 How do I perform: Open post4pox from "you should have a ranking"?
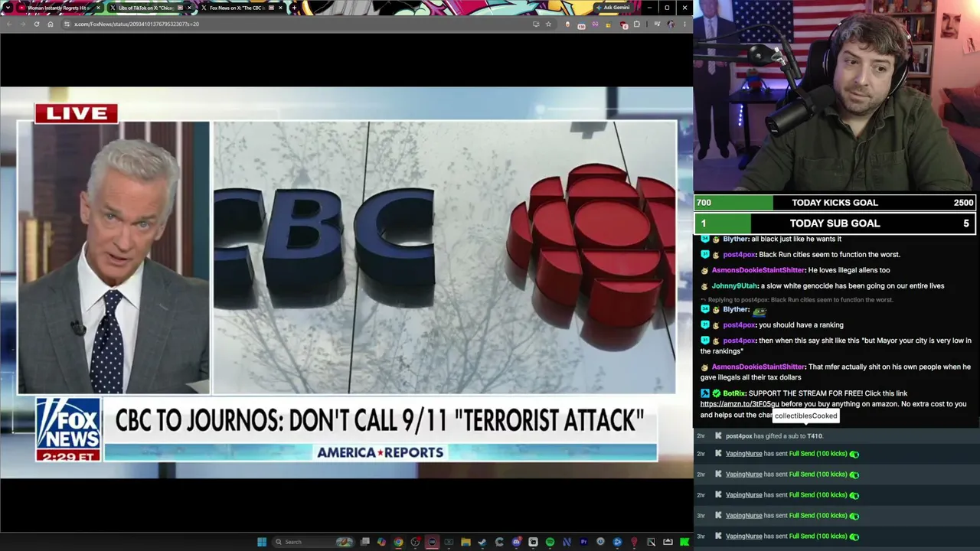740,325
